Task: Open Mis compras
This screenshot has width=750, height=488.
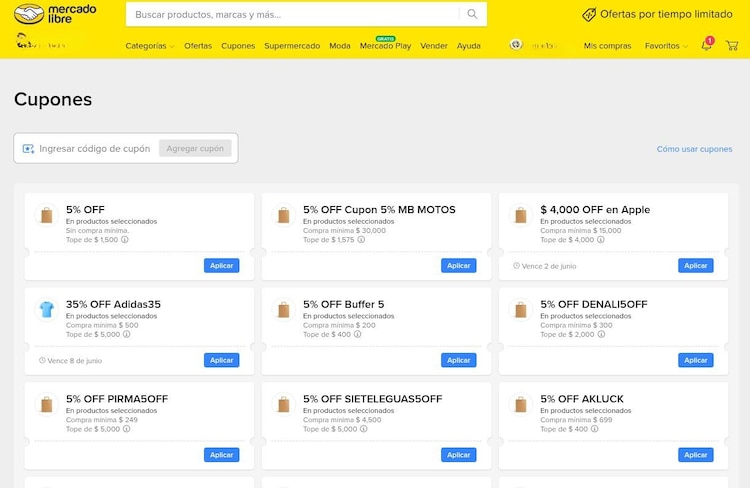Action: click(x=607, y=46)
